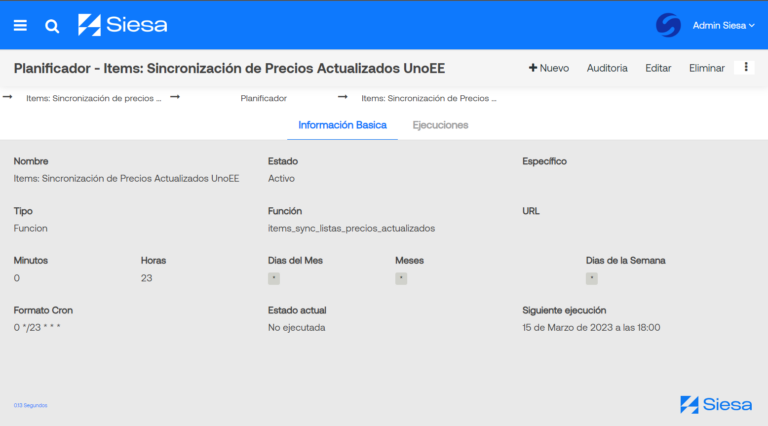
Task: Open the hamburger navigation menu
Action: coord(20,25)
